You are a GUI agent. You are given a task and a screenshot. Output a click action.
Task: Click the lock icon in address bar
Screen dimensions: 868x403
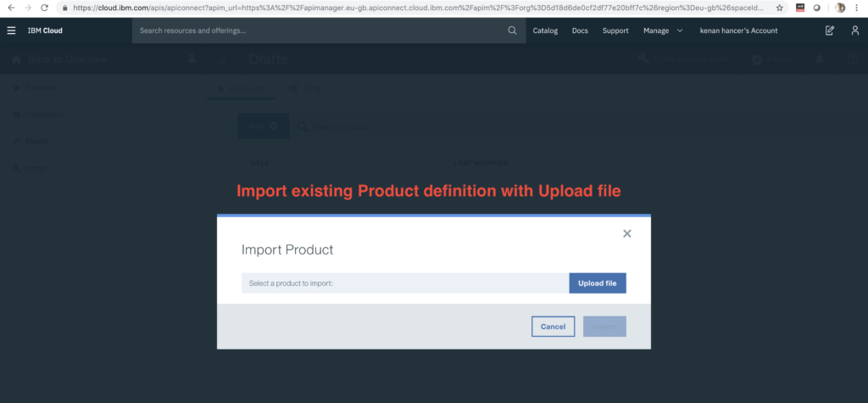point(64,8)
